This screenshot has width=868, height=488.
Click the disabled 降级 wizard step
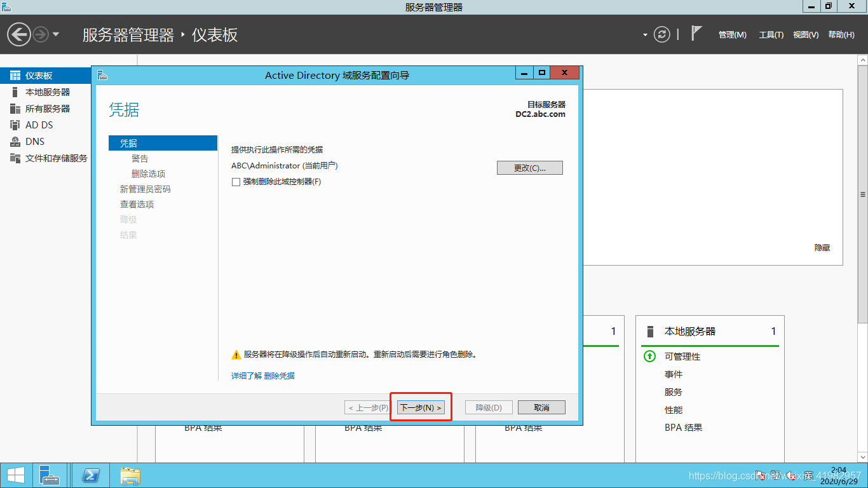tap(128, 219)
